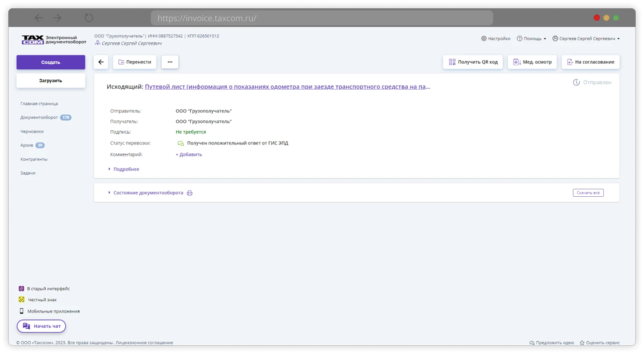Click the purple Создать button
Screen dimensions: 644x354
pos(51,62)
